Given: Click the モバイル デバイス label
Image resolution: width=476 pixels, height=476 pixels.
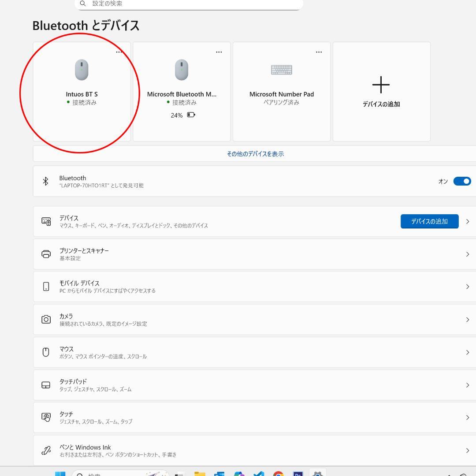Looking at the screenshot, I should pos(79,283).
